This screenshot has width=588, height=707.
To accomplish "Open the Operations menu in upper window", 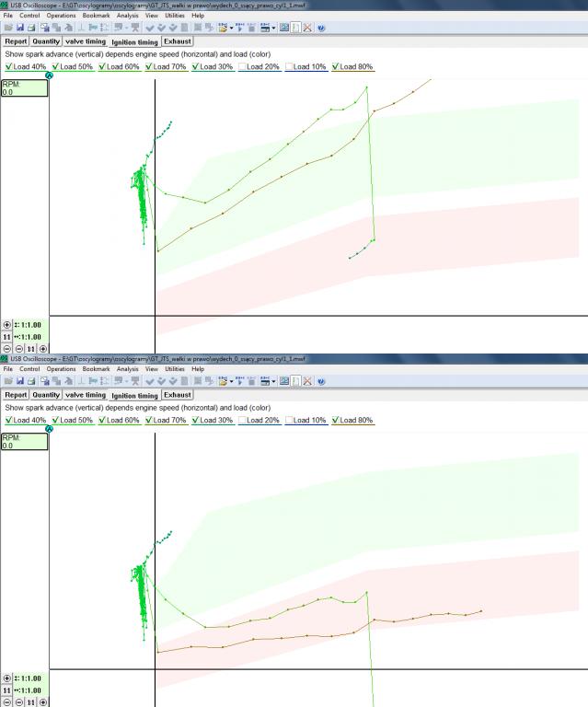I will tap(61, 16).
